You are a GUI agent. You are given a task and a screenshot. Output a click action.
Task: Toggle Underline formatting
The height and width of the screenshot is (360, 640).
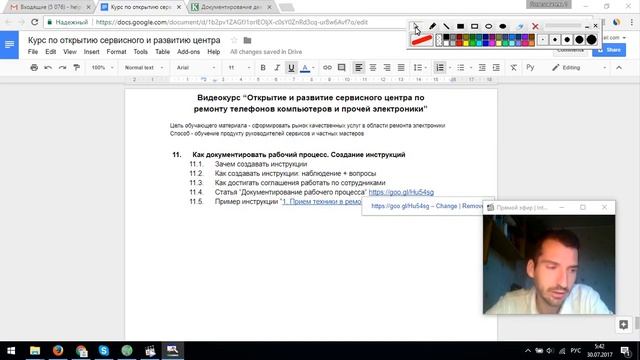pyautogui.click(x=291, y=67)
